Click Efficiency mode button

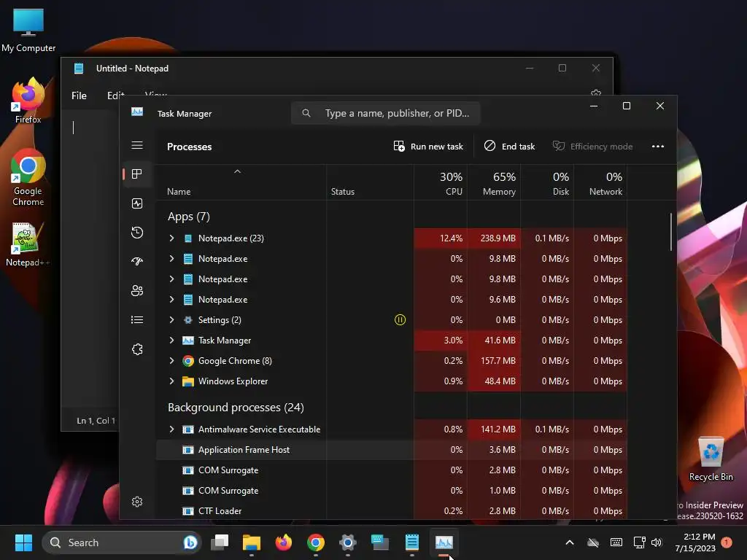click(592, 147)
